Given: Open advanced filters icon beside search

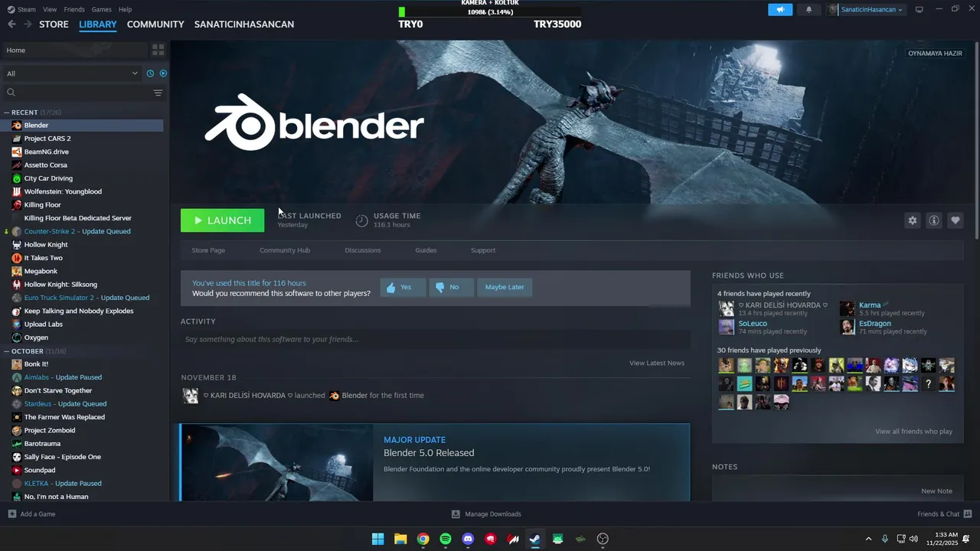Looking at the screenshot, I should tap(158, 93).
